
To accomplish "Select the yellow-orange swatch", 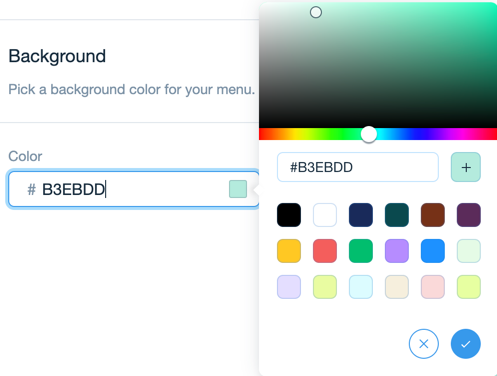I will pyautogui.click(x=289, y=251).
